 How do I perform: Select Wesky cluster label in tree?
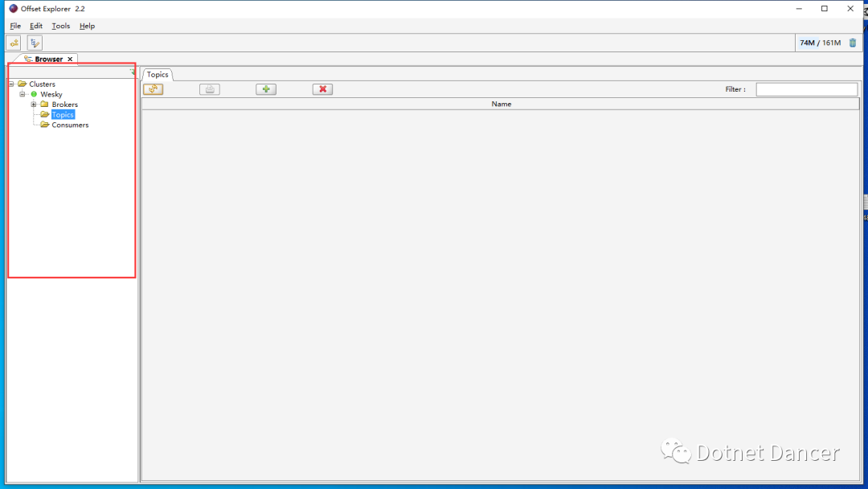[51, 94]
